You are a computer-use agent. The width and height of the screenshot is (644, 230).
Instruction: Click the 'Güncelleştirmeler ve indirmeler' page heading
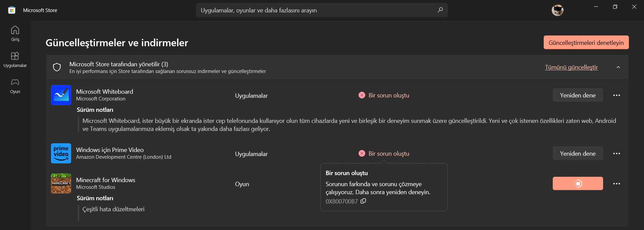tap(117, 43)
